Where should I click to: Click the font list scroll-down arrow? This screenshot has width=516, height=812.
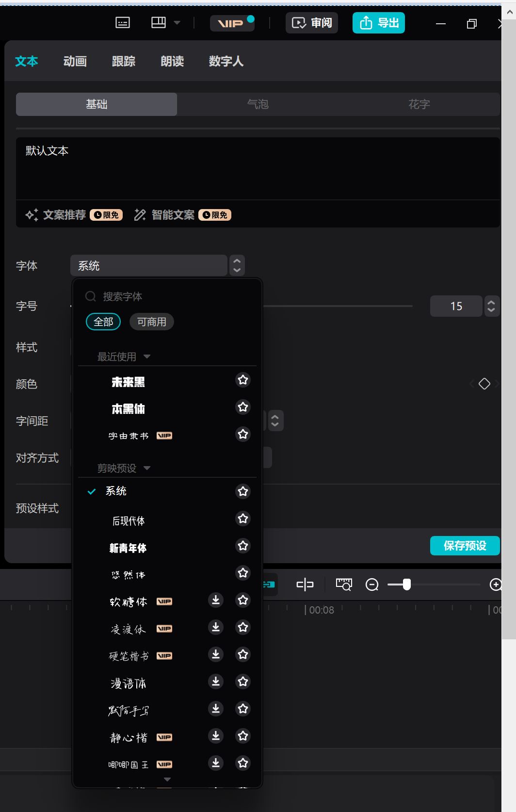click(167, 780)
